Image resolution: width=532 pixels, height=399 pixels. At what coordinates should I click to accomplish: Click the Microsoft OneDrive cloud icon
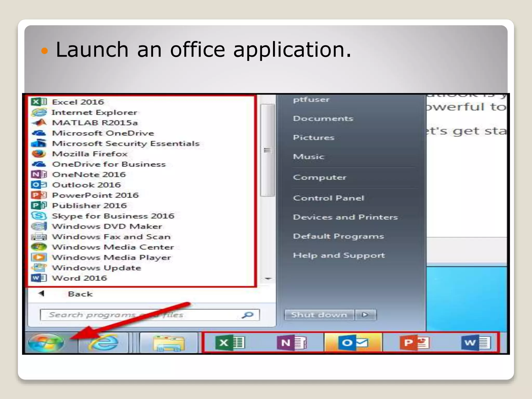[39, 133]
